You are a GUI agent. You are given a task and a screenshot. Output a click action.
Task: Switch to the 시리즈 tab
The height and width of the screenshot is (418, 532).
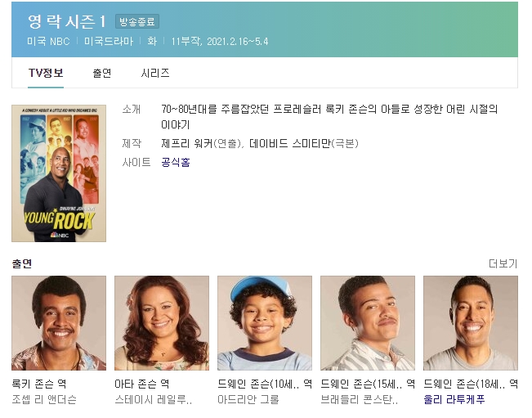pyautogui.click(x=155, y=73)
